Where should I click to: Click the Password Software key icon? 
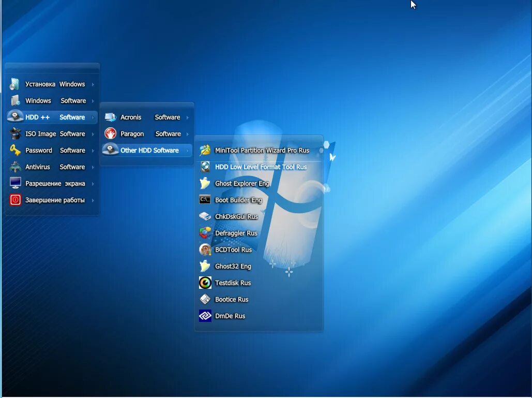tap(15, 150)
